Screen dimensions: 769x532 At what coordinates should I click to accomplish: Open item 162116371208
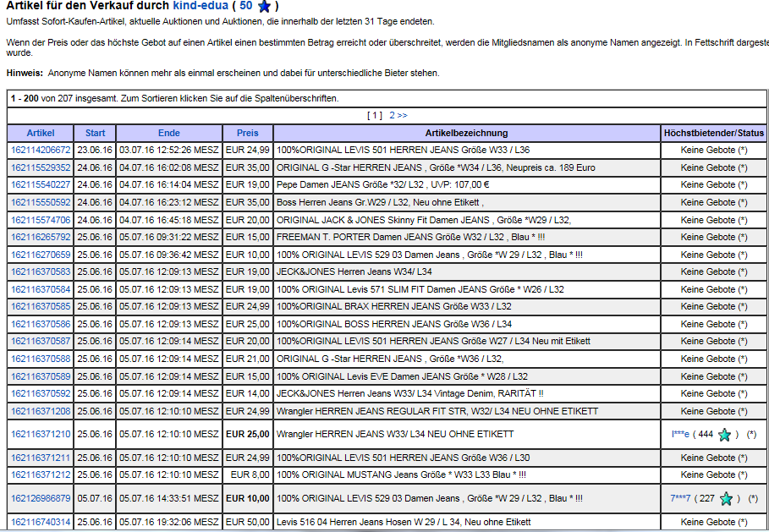(41, 411)
